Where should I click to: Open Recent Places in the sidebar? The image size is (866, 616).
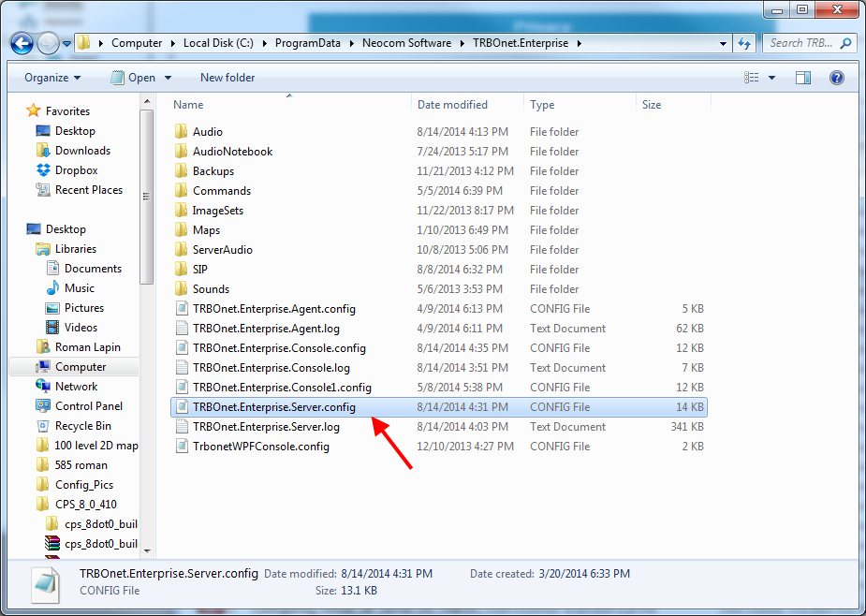pyautogui.click(x=88, y=190)
